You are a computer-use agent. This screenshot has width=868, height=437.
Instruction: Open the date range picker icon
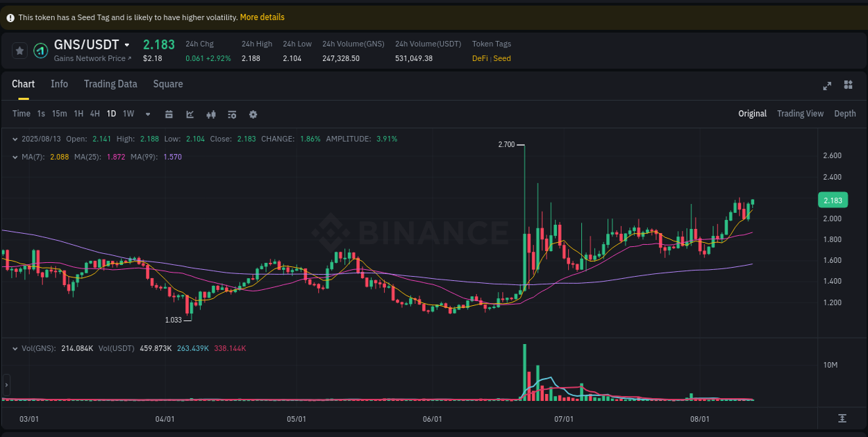tap(169, 114)
